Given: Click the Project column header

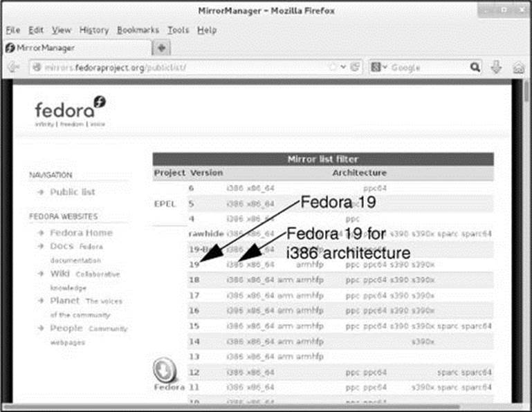Looking at the screenshot, I should tap(169, 173).
